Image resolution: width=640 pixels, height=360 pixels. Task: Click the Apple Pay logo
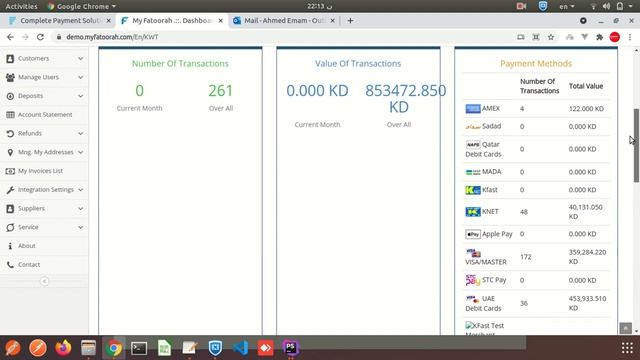tap(473, 234)
